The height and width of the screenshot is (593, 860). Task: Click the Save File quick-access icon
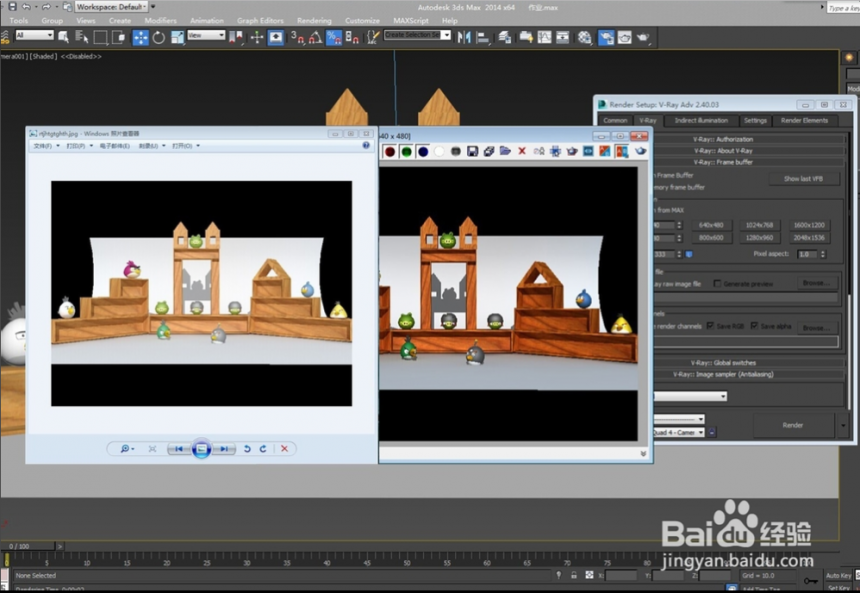coord(12,7)
